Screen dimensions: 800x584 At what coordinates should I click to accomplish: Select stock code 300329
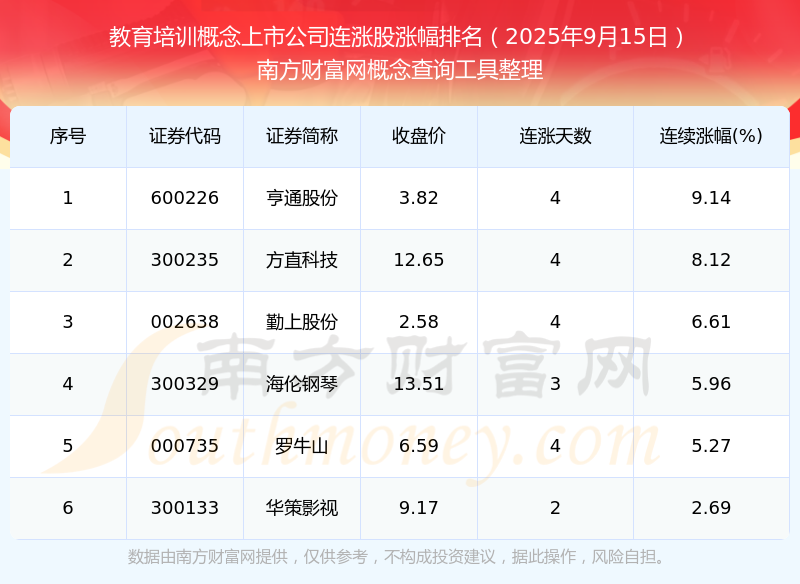click(185, 384)
